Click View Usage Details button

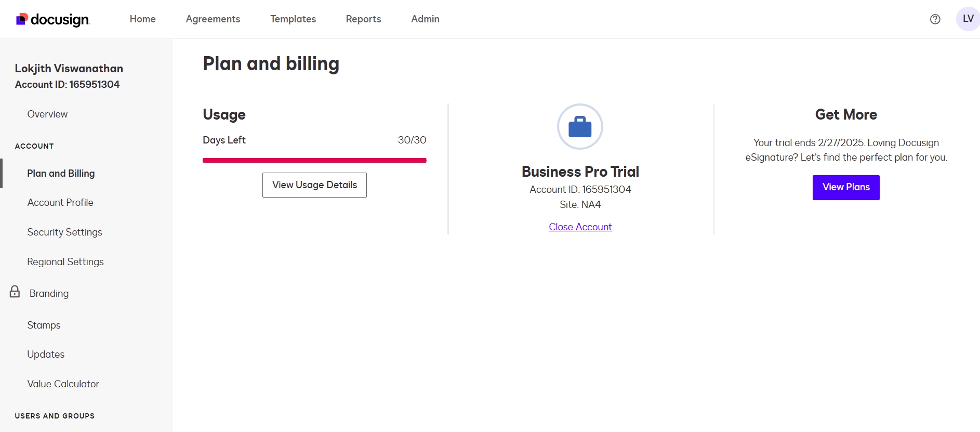coord(314,185)
